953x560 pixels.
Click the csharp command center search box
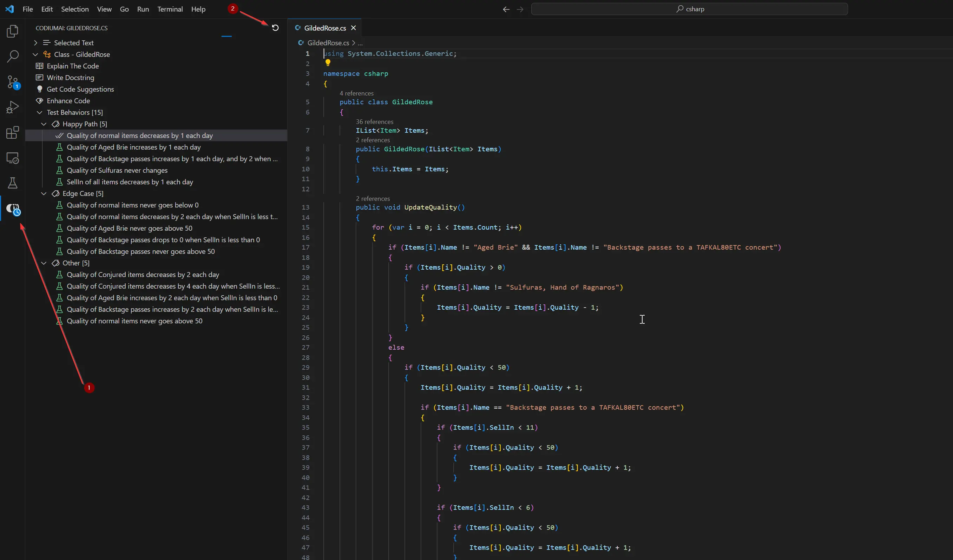point(689,9)
